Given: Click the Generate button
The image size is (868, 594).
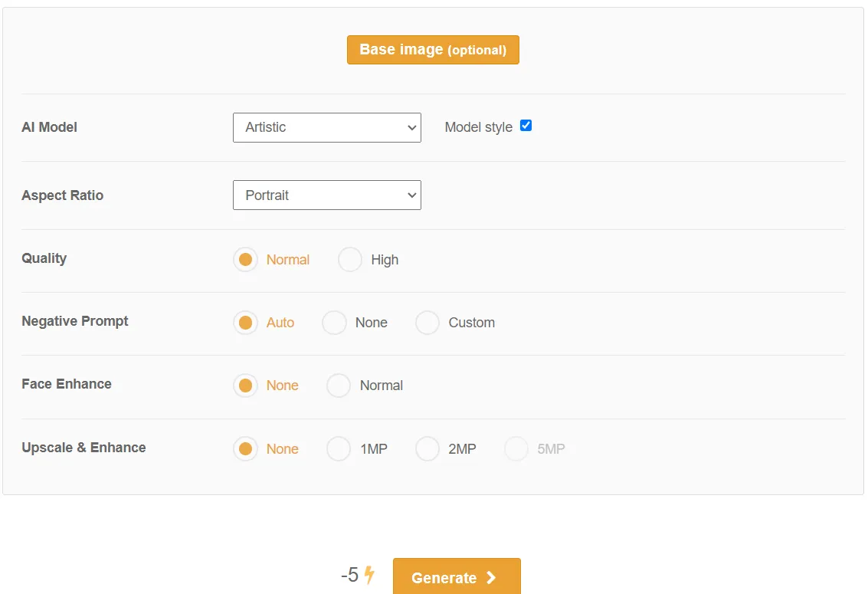Looking at the screenshot, I should 457,577.
